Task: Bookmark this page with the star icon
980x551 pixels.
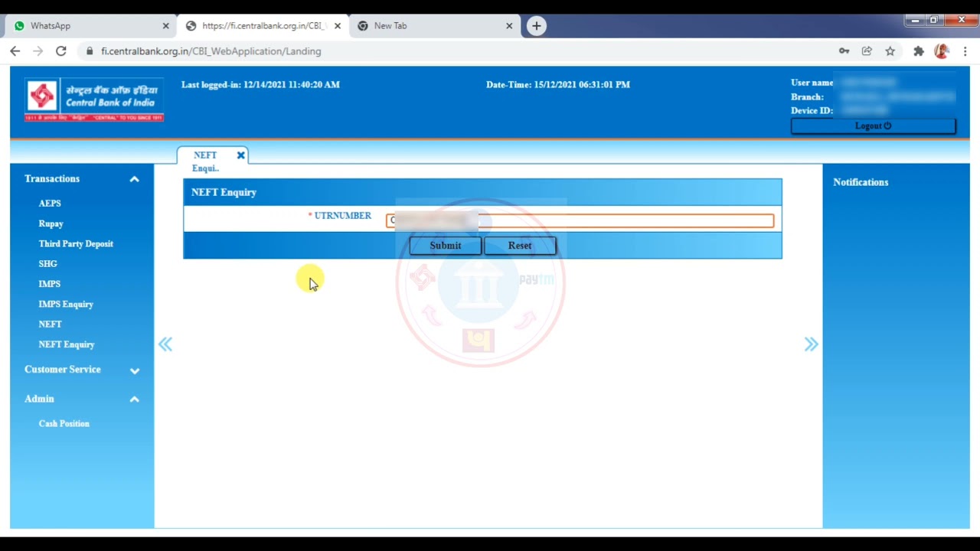Action: coord(890,51)
